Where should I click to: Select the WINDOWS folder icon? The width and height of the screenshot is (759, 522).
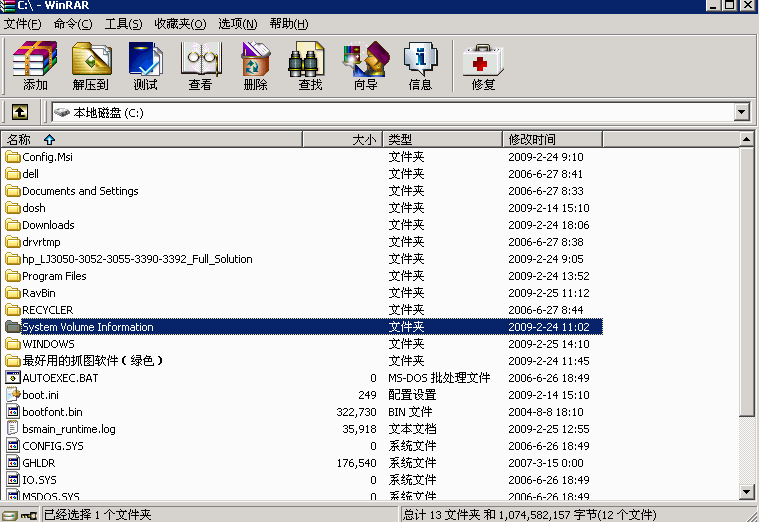[x=13, y=344]
